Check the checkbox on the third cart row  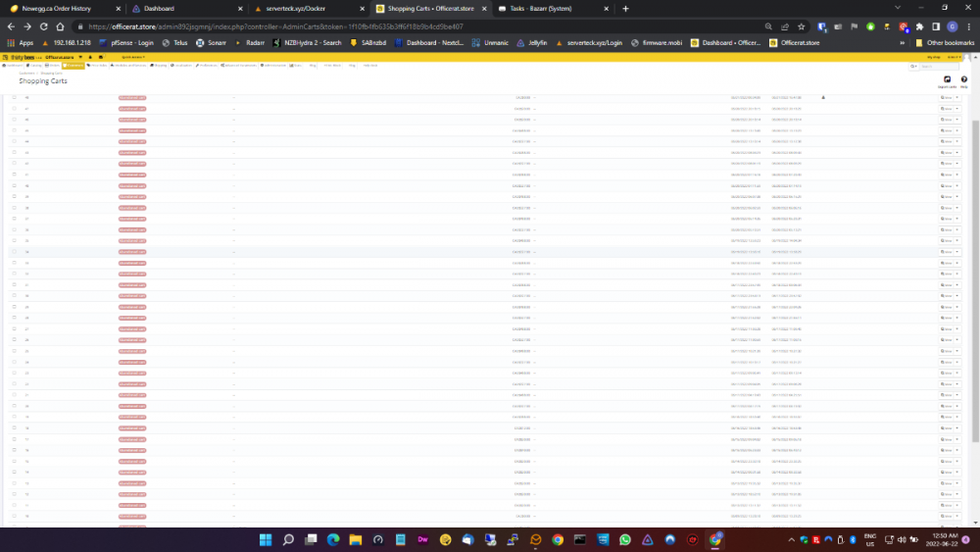pyautogui.click(x=14, y=120)
